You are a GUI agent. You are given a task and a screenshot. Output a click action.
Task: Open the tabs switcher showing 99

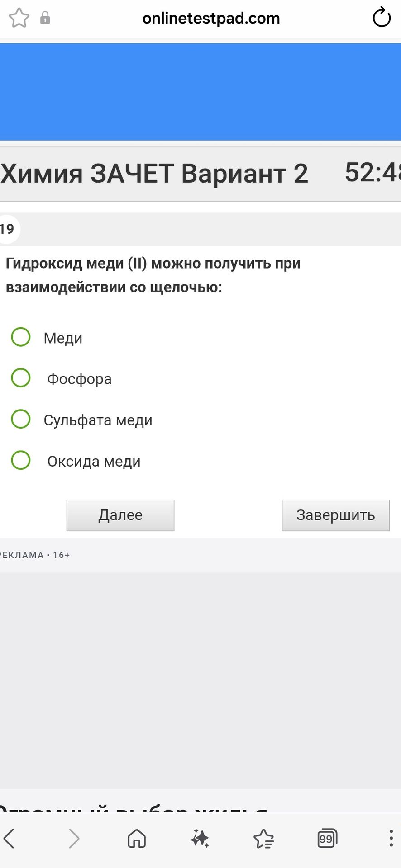(327, 839)
